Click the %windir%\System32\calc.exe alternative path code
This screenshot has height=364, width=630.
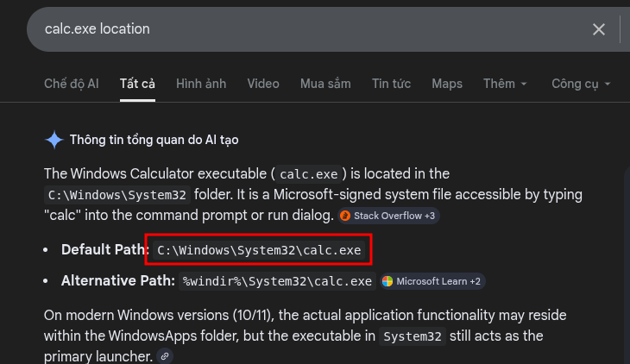tap(277, 281)
